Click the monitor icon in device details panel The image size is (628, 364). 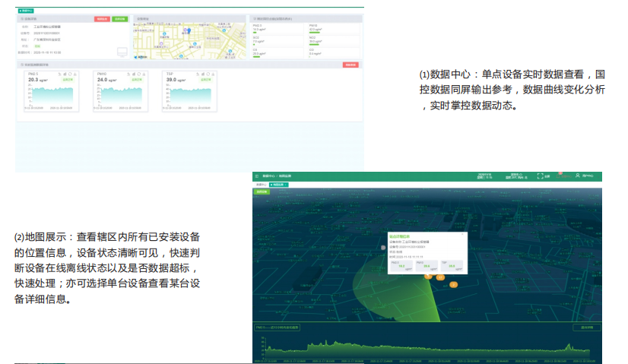(x=121, y=52)
